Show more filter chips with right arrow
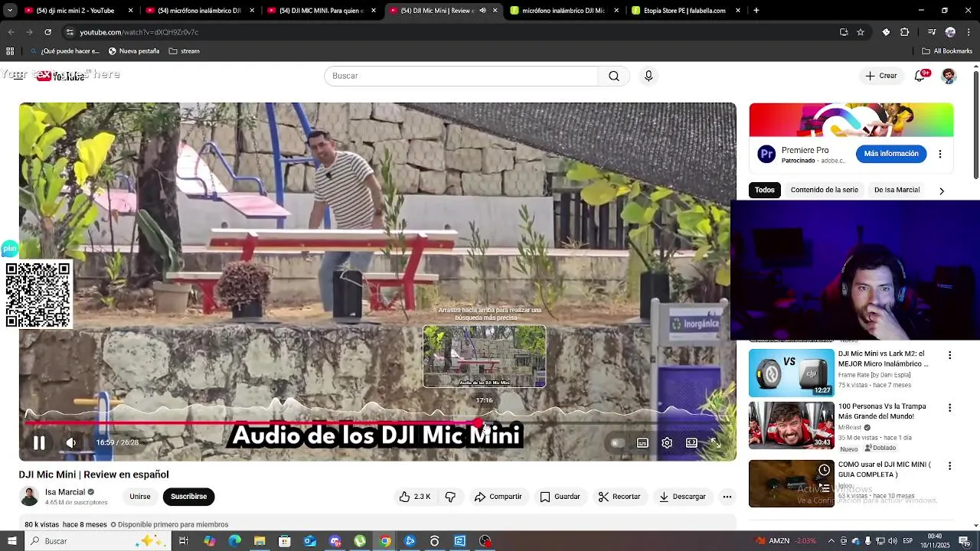Image resolution: width=980 pixels, height=551 pixels. (942, 191)
